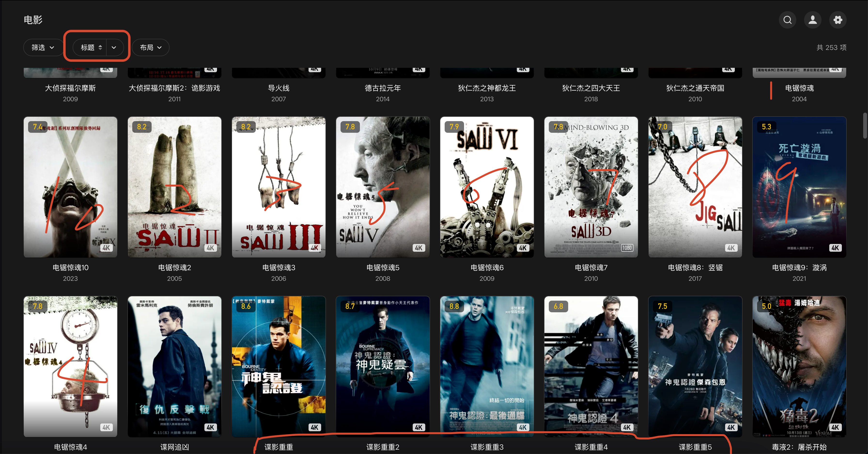Click the 谍网追凶 title text

[175, 447]
